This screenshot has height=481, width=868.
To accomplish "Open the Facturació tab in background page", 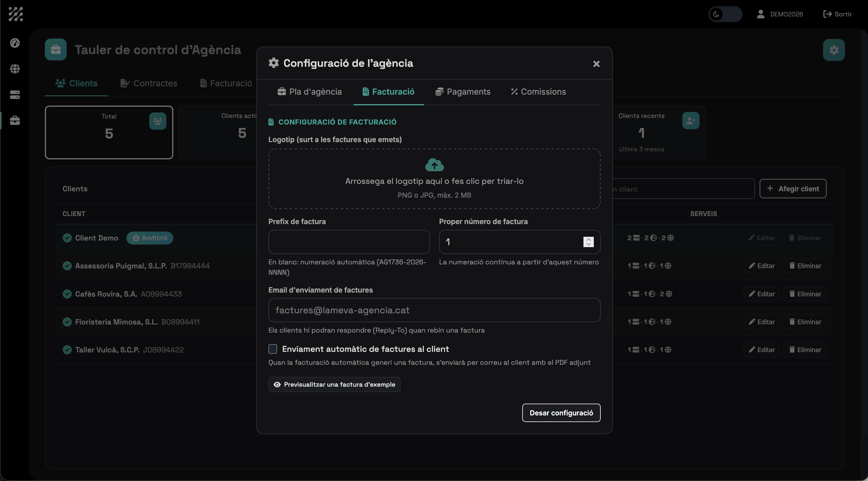I will 226,83.
